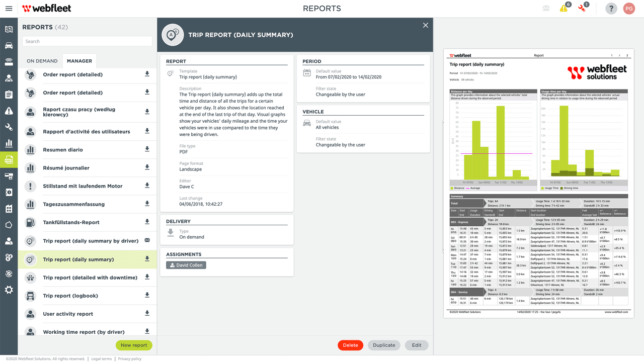
Task: Download the Resumen diario report
Action: [x=147, y=149]
